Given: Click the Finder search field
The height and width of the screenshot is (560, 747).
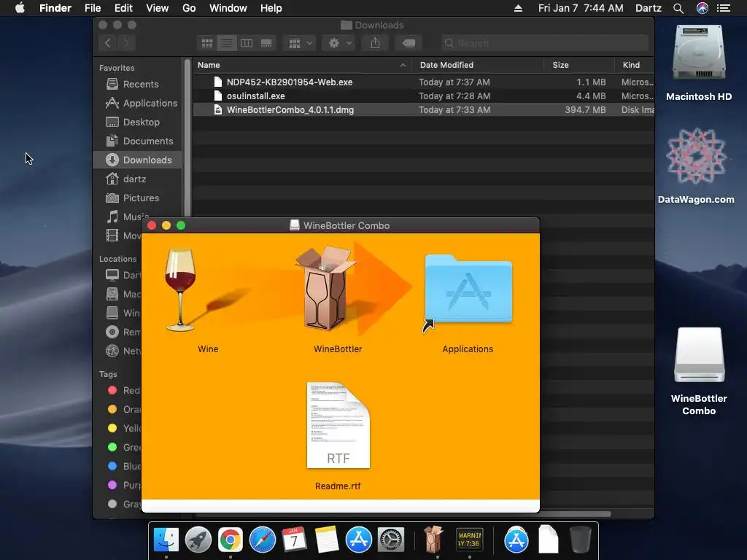Looking at the screenshot, I should pos(544,43).
